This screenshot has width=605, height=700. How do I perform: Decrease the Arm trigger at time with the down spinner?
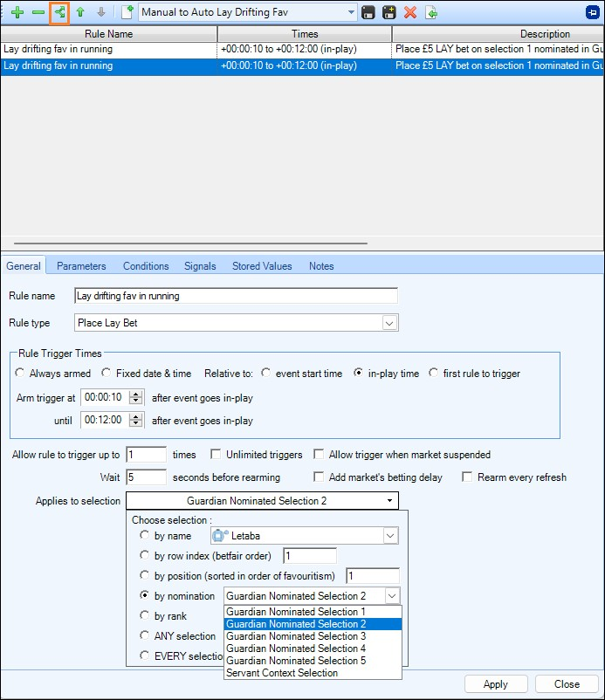pyautogui.click(x=135, y=401)
